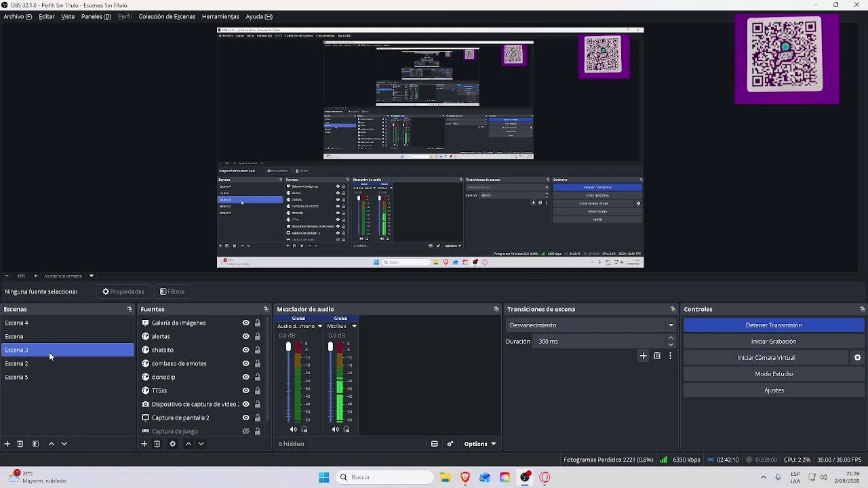This screenshot has height=488, width=868.
Task: Start the virtual camera with Iniciar Cámara Virtual
Action: (766, 358)
